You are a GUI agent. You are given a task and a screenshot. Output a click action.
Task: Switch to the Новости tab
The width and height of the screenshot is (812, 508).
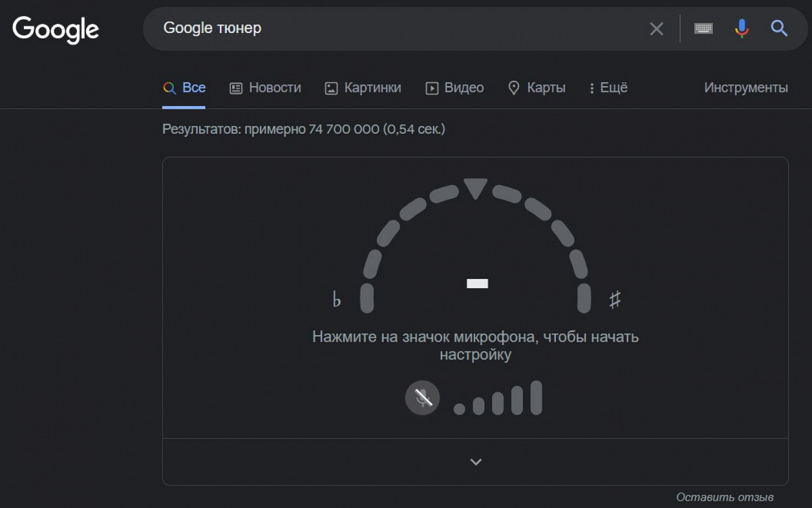(265, 88)
